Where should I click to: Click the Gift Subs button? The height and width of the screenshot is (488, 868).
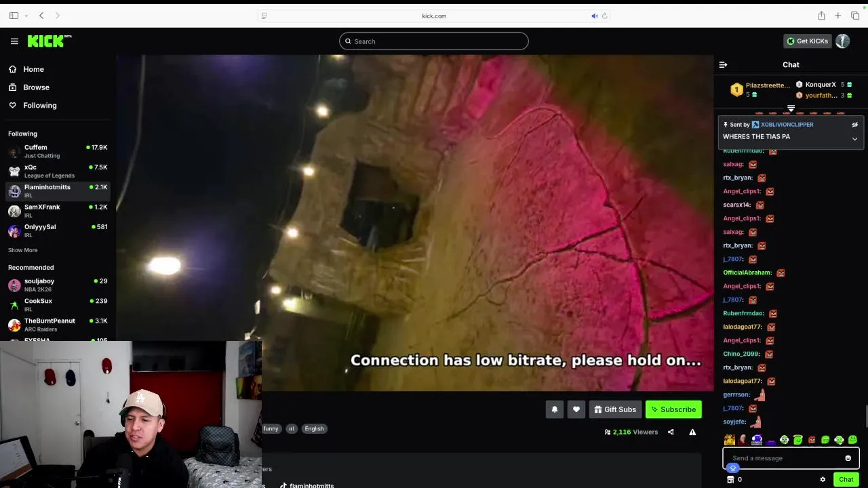click(x=615, y=409)
